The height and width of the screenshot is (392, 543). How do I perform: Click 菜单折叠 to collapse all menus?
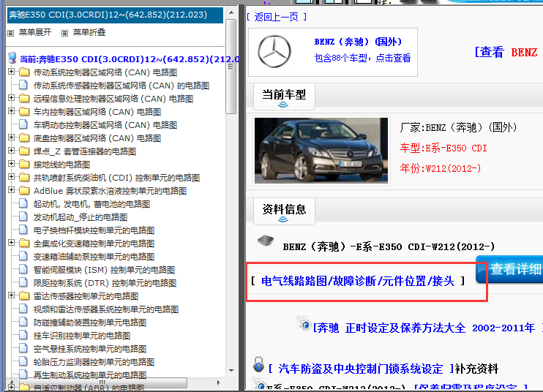[89, 32]
